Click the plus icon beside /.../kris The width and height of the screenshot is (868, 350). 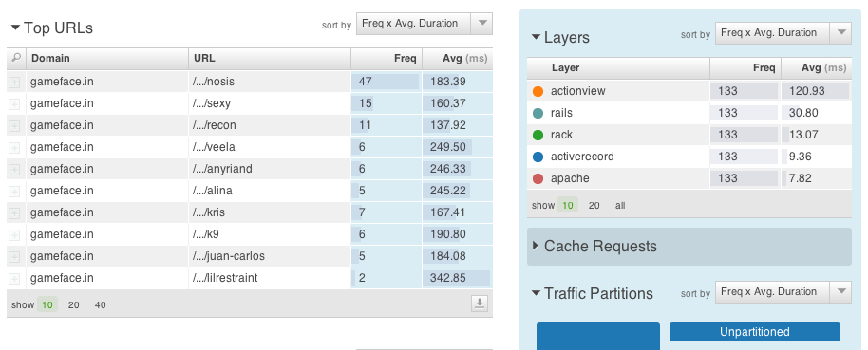click(14, 213)
